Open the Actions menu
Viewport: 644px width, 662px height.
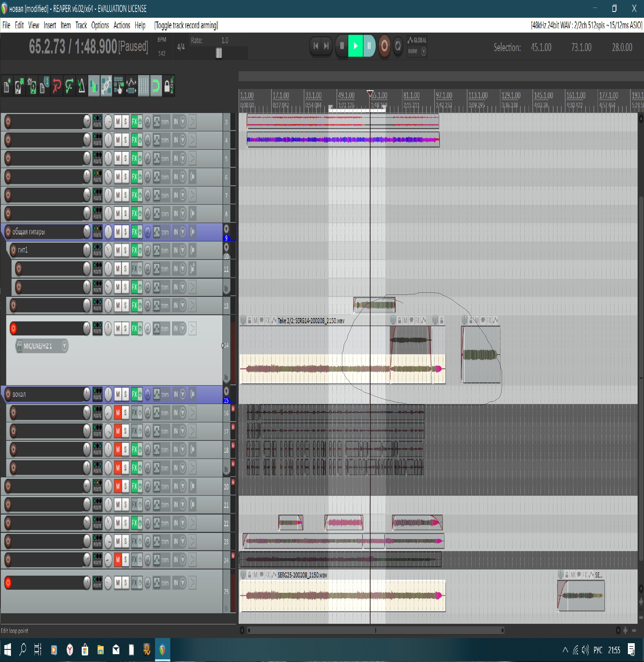121,25
